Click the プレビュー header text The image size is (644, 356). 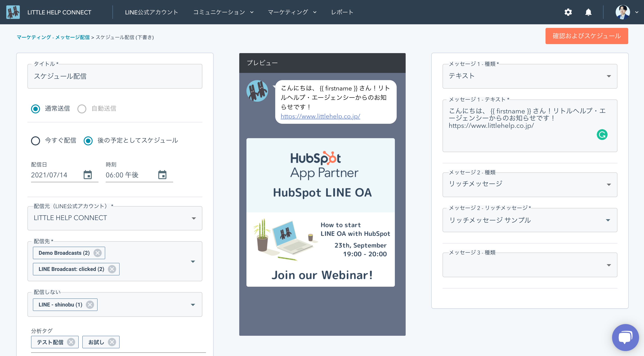click(262, 63)
